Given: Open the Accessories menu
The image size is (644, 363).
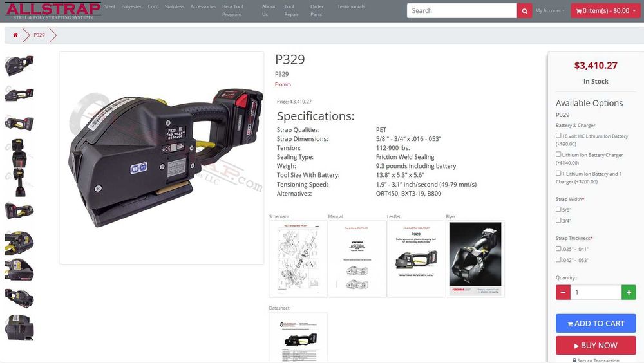Looking at the screenshot, I should (204, 6).
